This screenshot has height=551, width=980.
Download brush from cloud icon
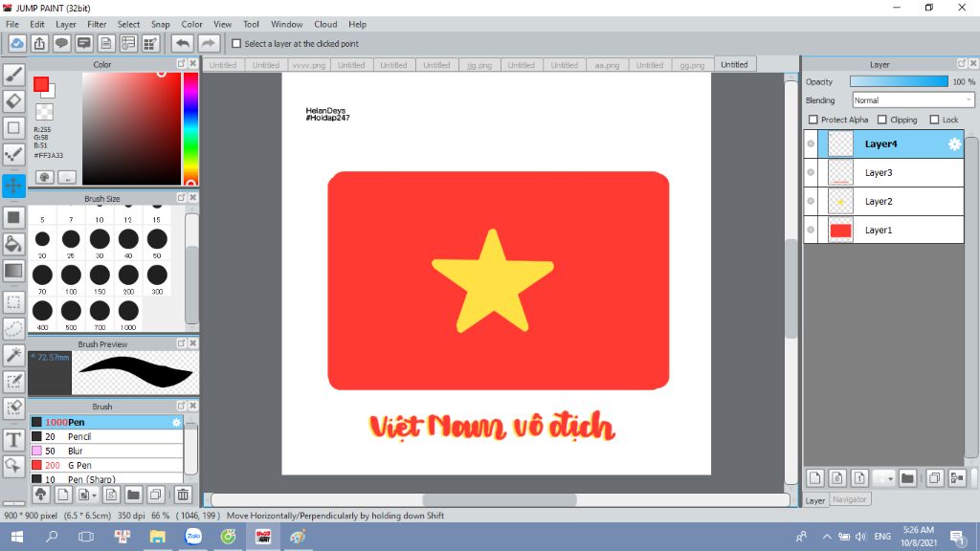click(x=40, y=495)
